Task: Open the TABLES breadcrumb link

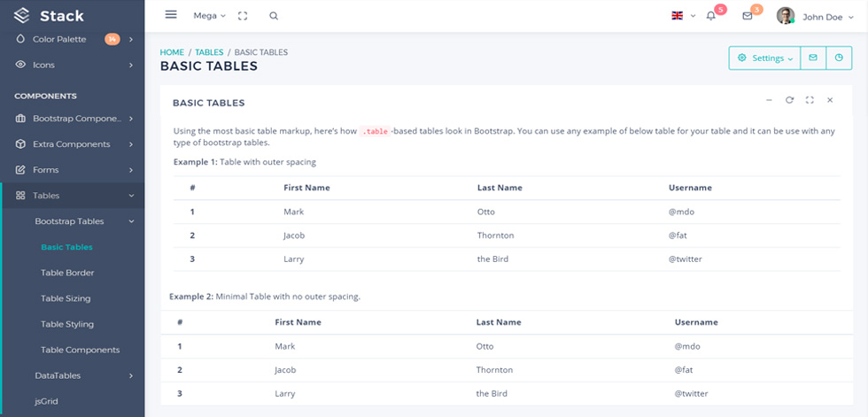Action: pos(209,52)
